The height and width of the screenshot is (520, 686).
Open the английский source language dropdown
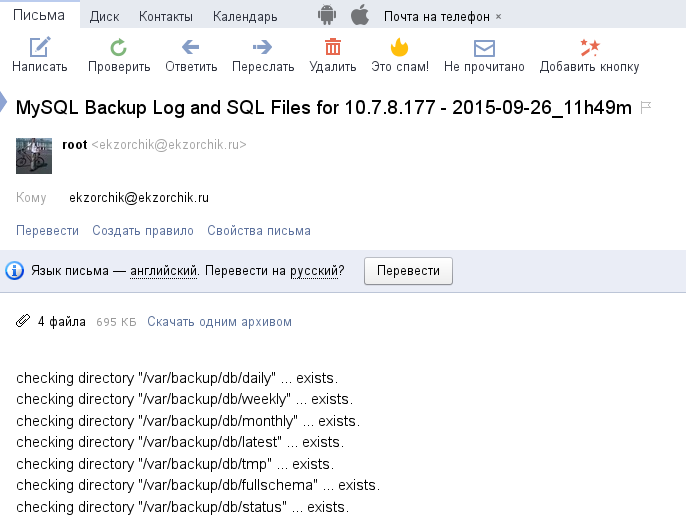tap(164, 271)
